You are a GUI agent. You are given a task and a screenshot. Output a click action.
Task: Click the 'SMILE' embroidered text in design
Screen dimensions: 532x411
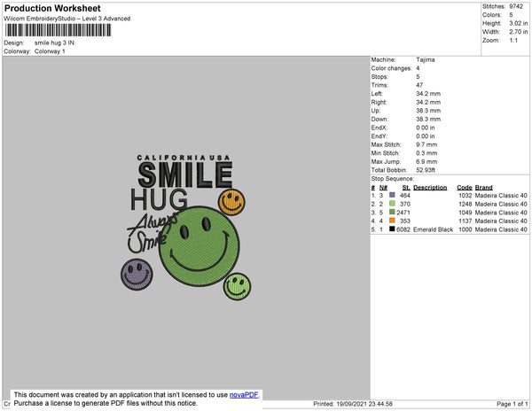click(x=185, y=174)
